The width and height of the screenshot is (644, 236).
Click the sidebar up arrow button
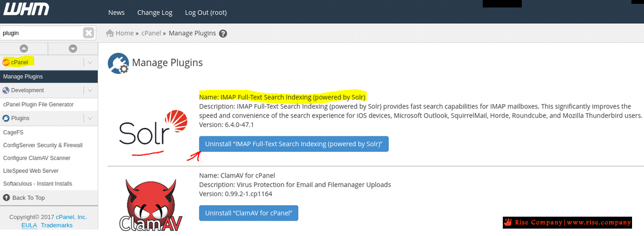[24, 48]
